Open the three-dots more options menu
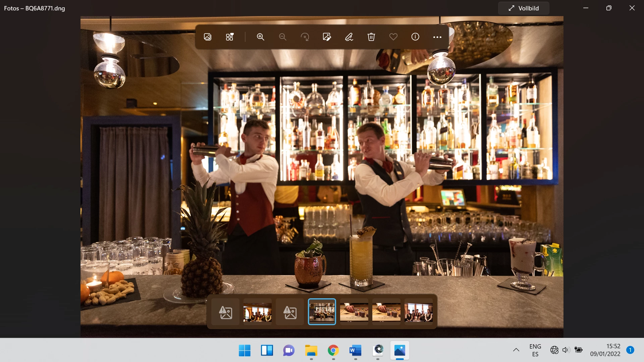Viewport: 644px width, 362px height. (437, 37)
